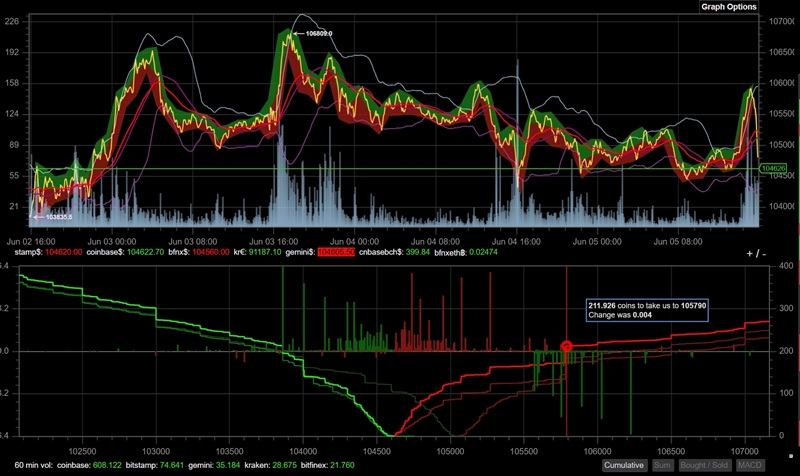Toggle the Sum chart mode
Image resolution: width=800 pixels, height=476 pixels.
tap(662, 466)
